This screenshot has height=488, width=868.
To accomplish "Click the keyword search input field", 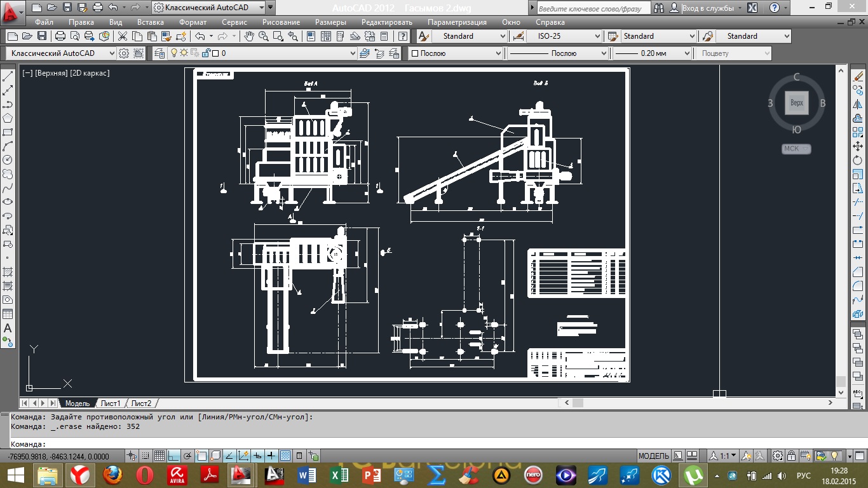I will [x=593, y=9].
